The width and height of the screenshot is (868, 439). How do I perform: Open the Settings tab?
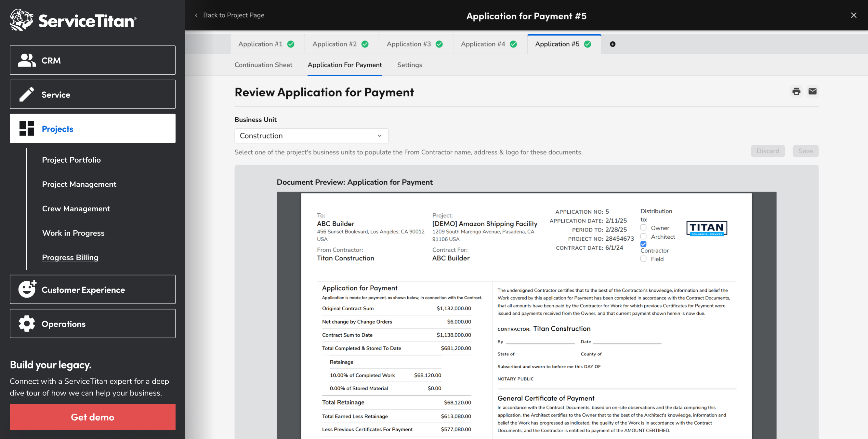tap(409, 65)
